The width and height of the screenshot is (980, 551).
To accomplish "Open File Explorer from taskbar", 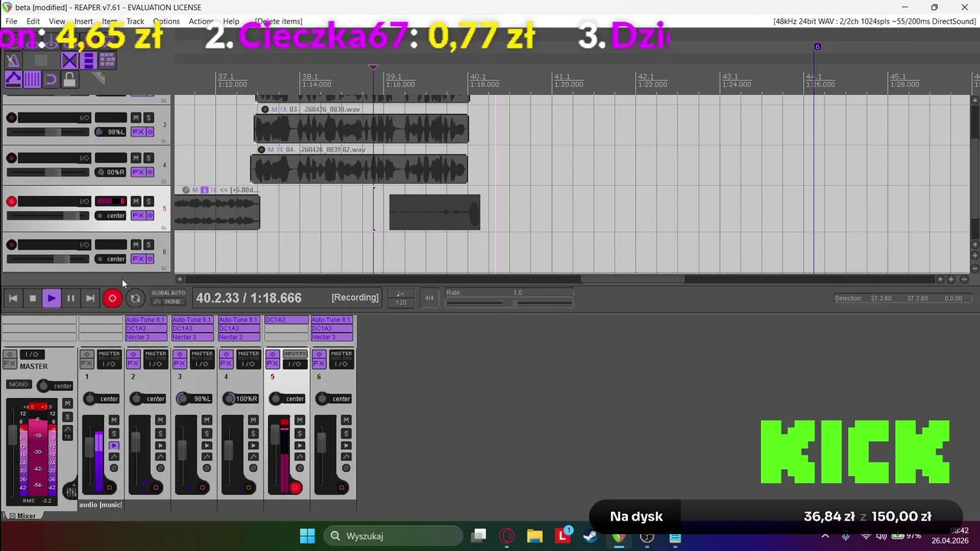I will click(534, 536).
